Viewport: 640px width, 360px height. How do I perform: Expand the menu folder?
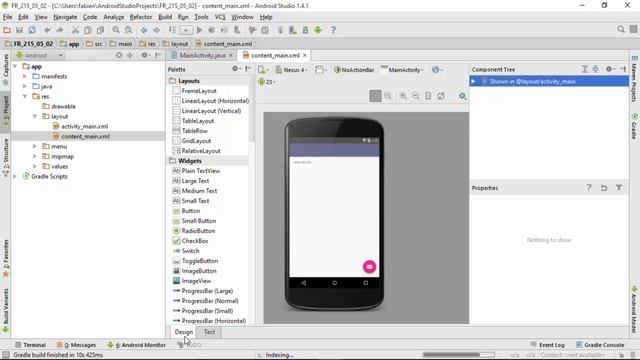[x=35, y=146]
